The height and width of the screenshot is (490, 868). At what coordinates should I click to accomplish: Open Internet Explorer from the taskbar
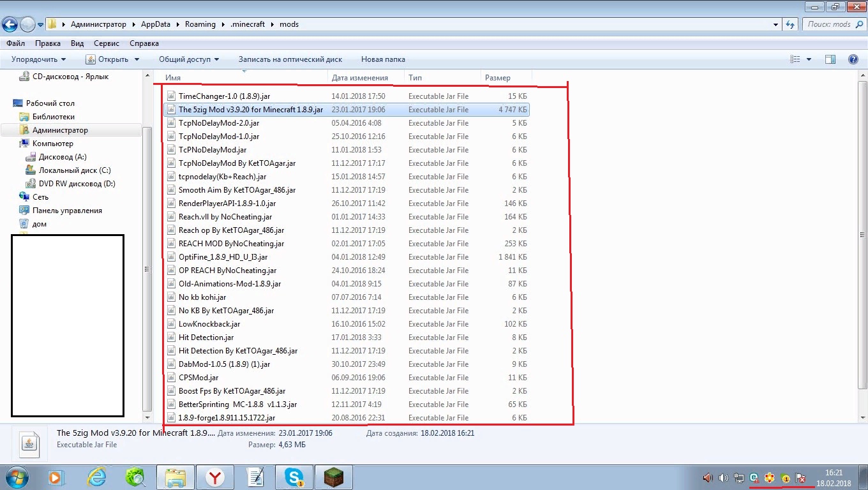point(96,477)
